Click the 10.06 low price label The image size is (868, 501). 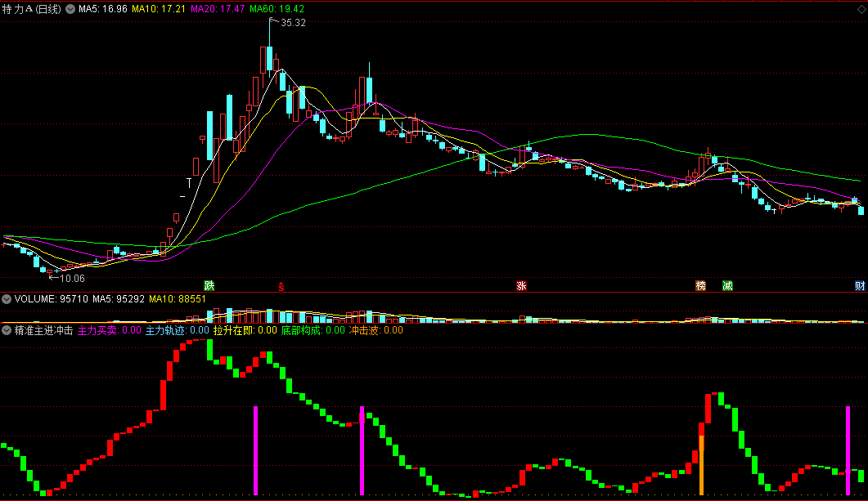tap(73, 279)
